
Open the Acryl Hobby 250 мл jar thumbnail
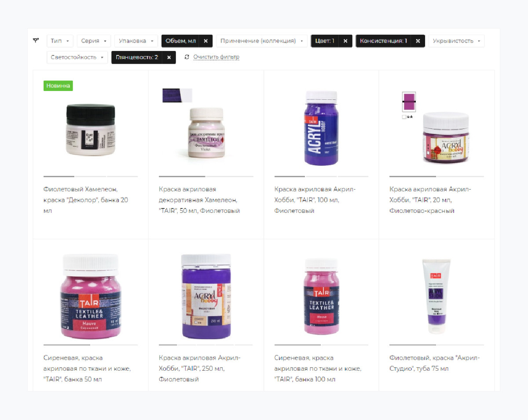(x=206, y=297)
